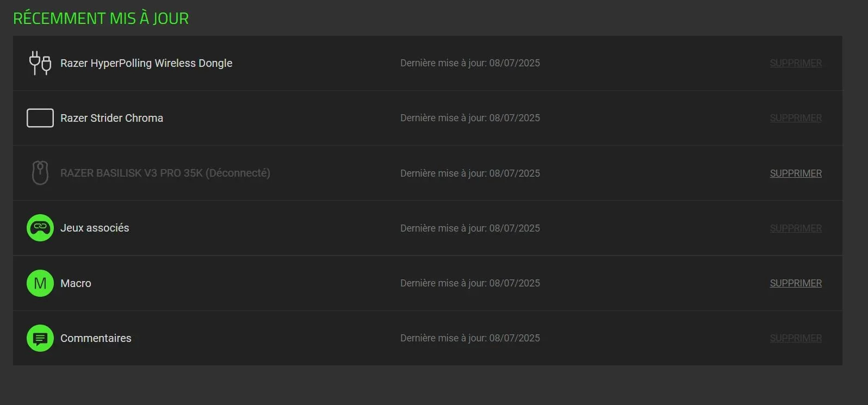The width and height of the screenshot is (868, 405).
Task: Click the dongle plug icon beside Razer HyperPolling
Action: (40, 63)
